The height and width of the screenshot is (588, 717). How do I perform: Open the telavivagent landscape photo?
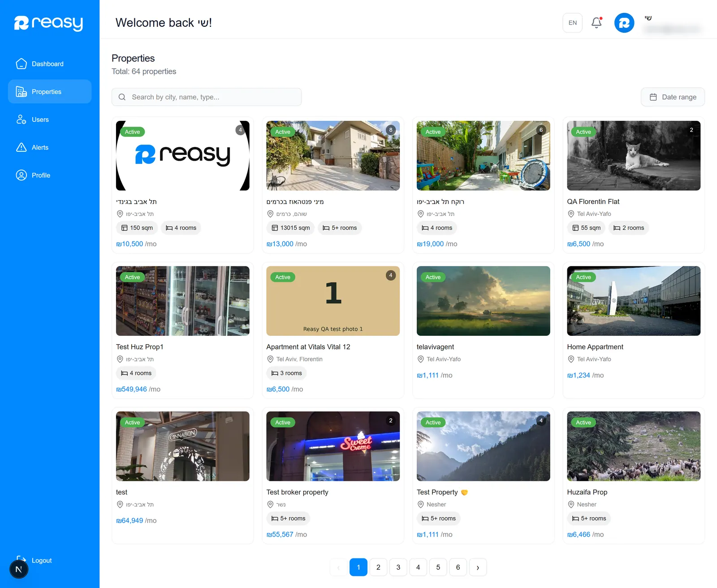pyautogui.click(x=484, y=301)
